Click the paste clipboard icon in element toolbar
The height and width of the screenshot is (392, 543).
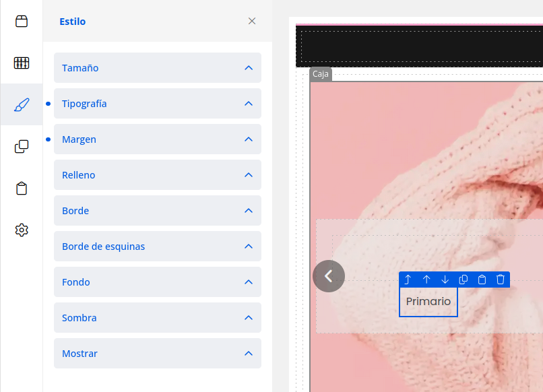(x=482, y=280)
